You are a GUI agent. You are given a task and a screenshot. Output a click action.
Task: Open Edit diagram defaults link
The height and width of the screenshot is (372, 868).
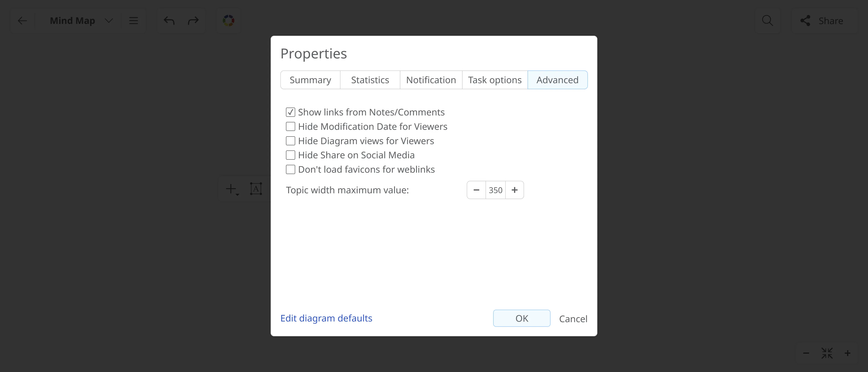click(x=326, y=318)
